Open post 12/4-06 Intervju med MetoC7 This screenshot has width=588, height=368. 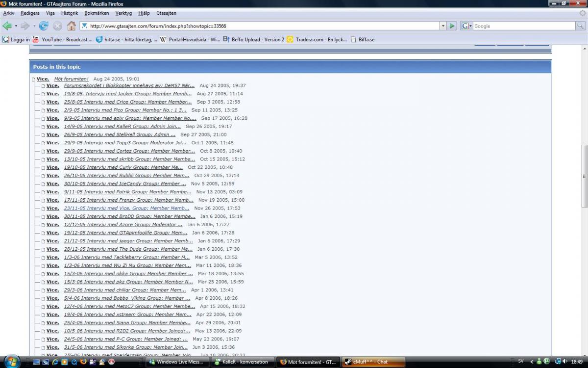coord(129,306)
